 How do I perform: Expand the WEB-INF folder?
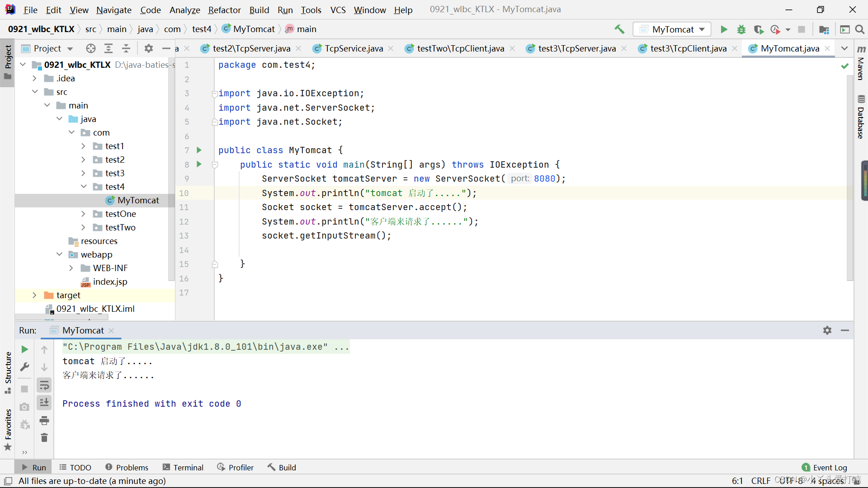tap(71, 268)
